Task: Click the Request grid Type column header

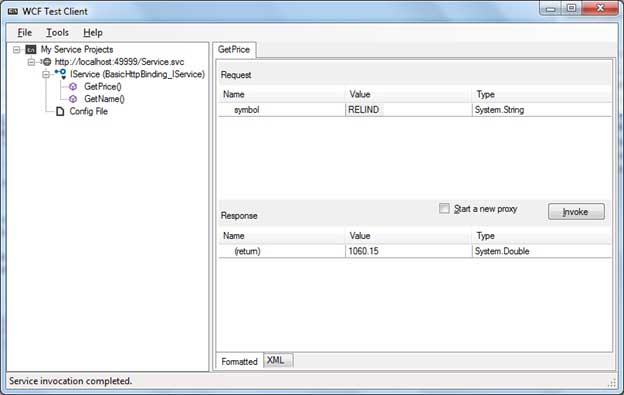Action: [542, 95]
